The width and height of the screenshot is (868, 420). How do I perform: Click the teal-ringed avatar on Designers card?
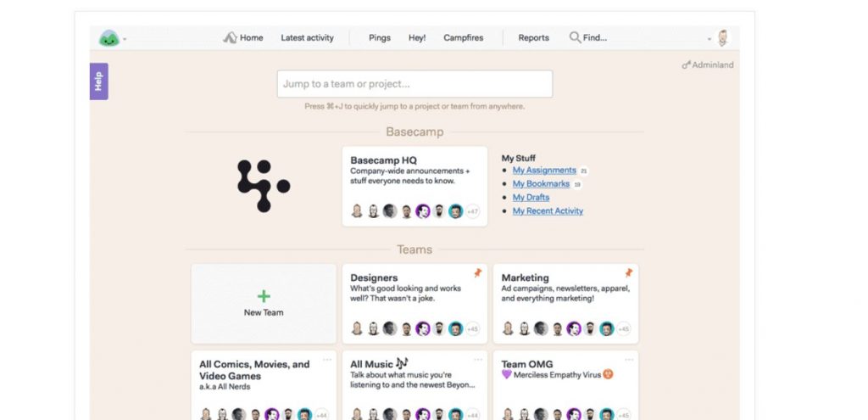pos(455,328)
